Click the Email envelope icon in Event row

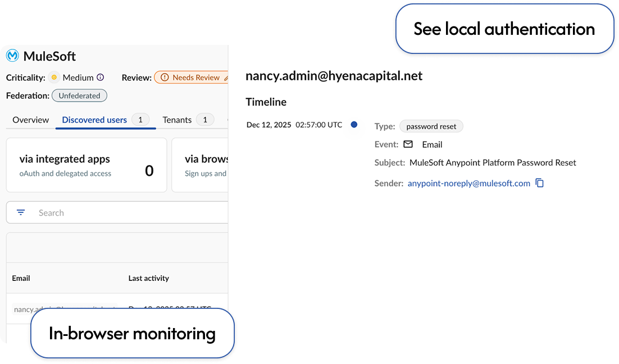[x=408, y=144]
